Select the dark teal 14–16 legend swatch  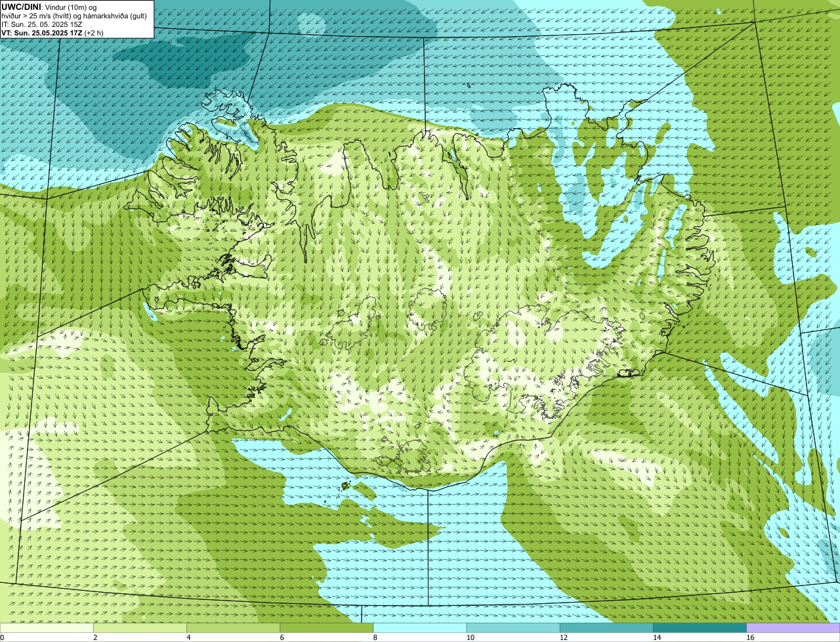(700, 628)
